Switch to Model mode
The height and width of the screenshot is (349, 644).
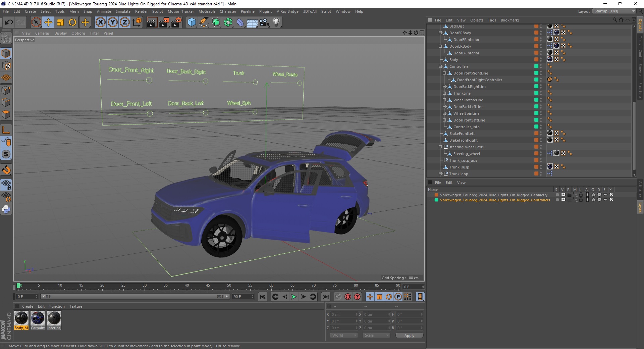coord(6,53)
